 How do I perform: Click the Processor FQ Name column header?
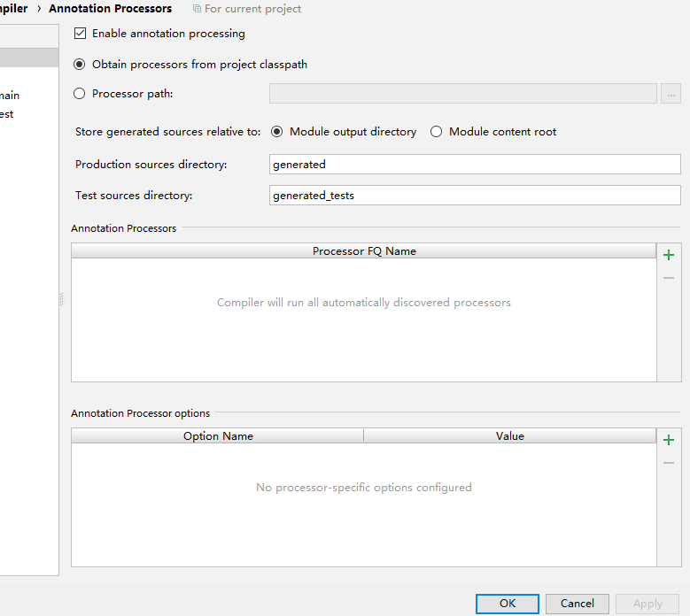pos(364,251)
